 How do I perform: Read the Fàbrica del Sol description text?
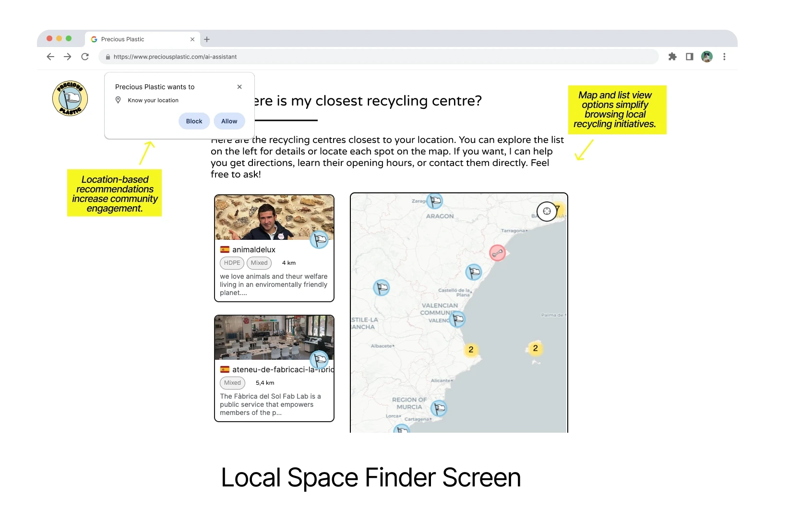[x=271, y=404]
